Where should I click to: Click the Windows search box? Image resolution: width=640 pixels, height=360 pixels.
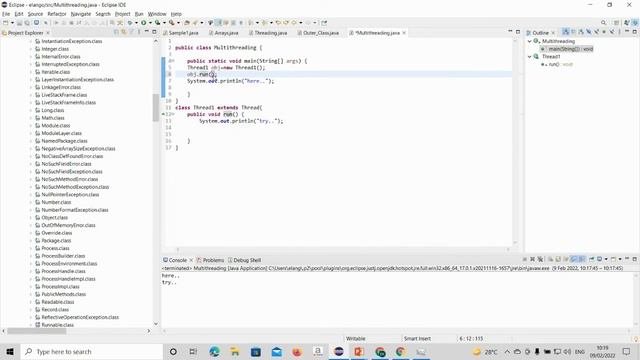click(x=91, y=351)
